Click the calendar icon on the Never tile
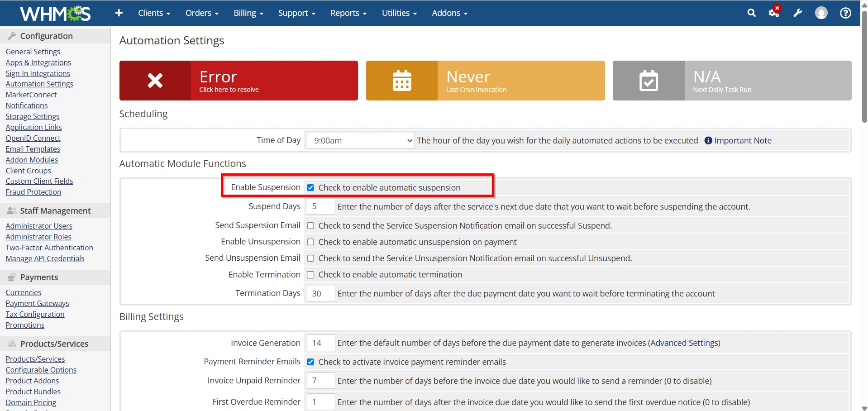This screenshot has width=868, height=411. coord(402,81)
